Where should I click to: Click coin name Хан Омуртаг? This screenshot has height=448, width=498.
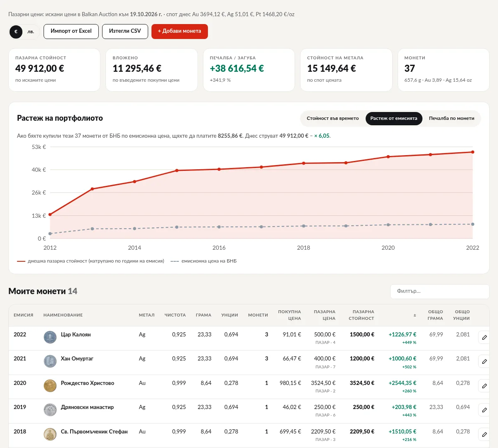point(77,358)
